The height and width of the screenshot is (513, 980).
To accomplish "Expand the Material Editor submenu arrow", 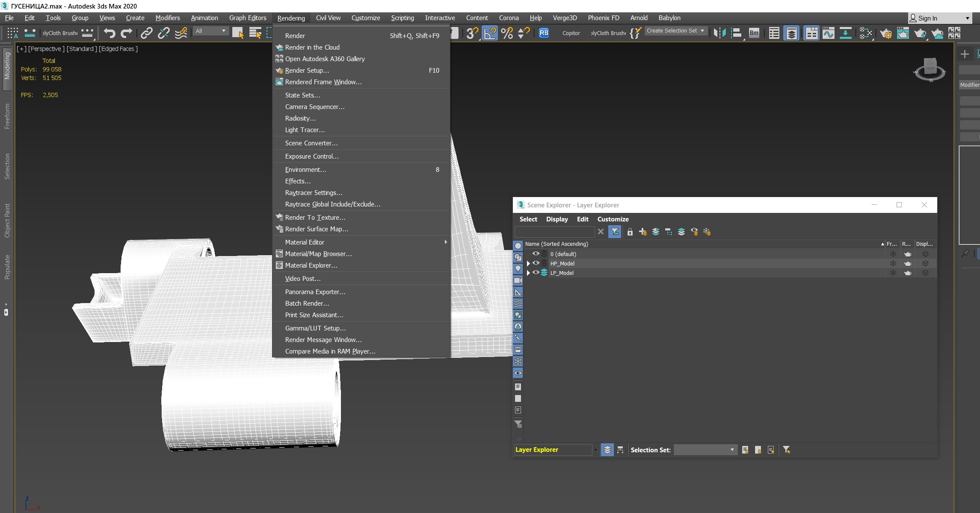I will point(445,242).
